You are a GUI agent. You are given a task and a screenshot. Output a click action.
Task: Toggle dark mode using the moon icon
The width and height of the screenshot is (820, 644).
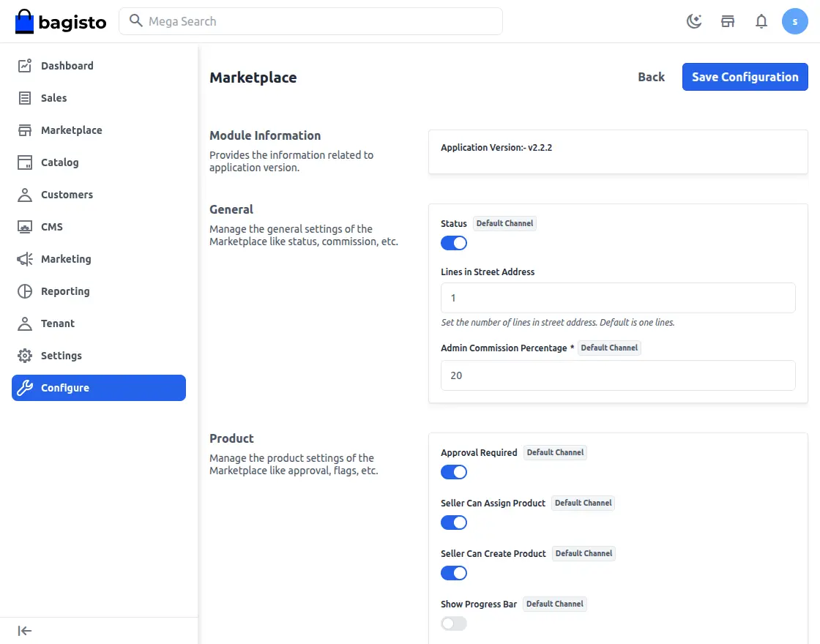[693, 21]
